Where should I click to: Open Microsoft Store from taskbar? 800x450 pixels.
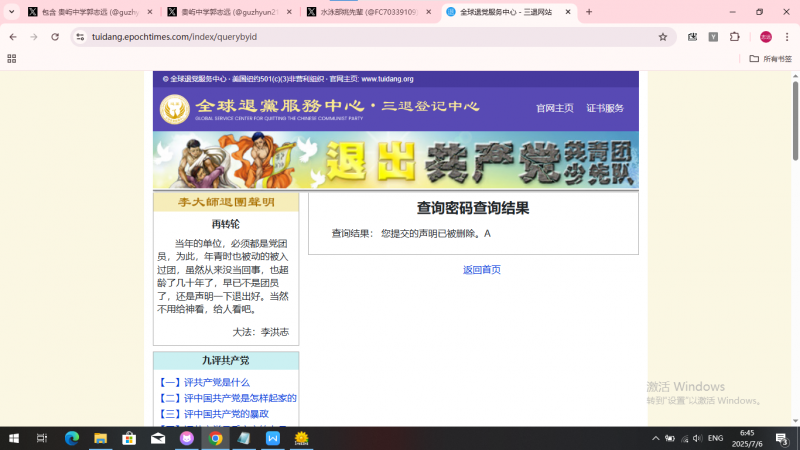129,438
